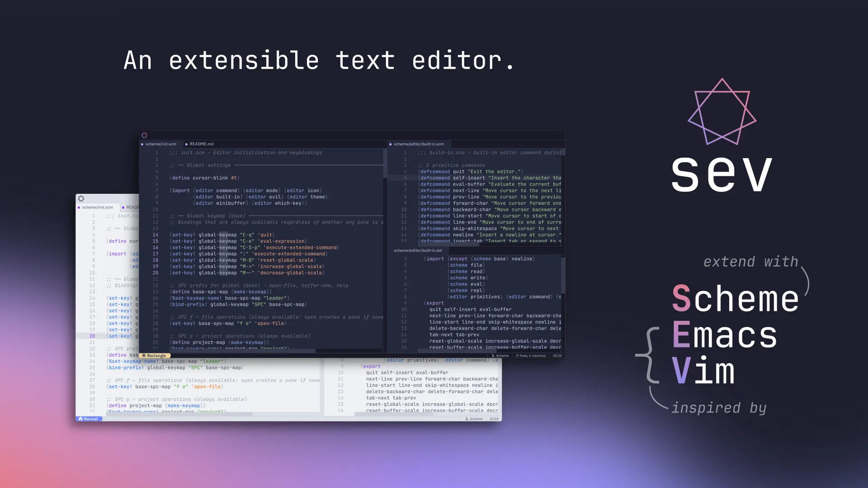Click the 20:20 cursor position in dark status bar
This screenshot has width=868, height=488.
[x=557, y=356]
